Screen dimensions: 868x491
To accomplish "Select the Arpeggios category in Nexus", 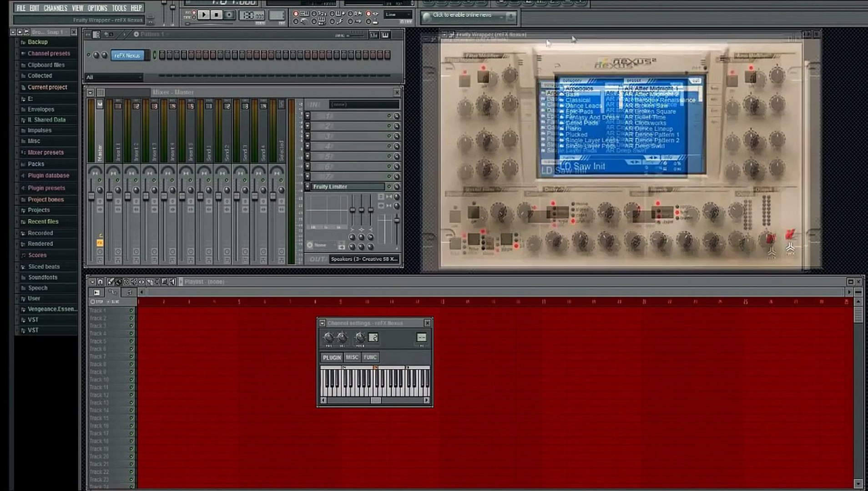I will [579, 88].
